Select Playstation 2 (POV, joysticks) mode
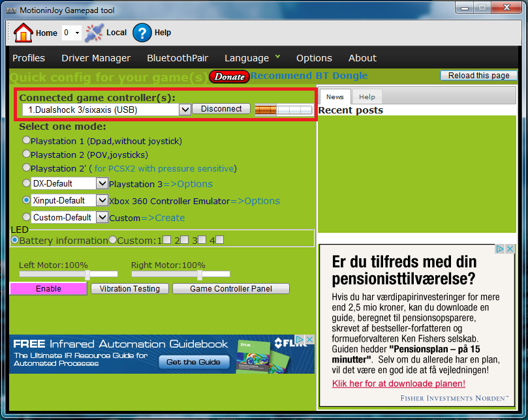 pos(26,154)
